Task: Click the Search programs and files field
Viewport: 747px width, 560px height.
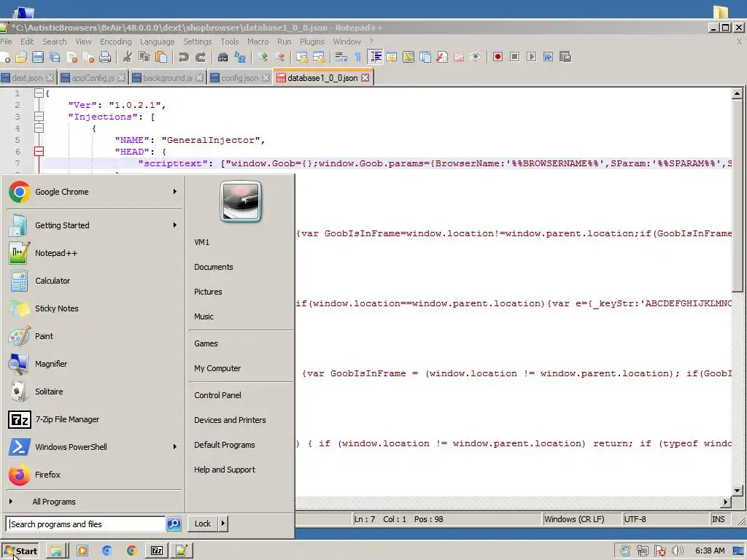Action: (x=86, y=524)
